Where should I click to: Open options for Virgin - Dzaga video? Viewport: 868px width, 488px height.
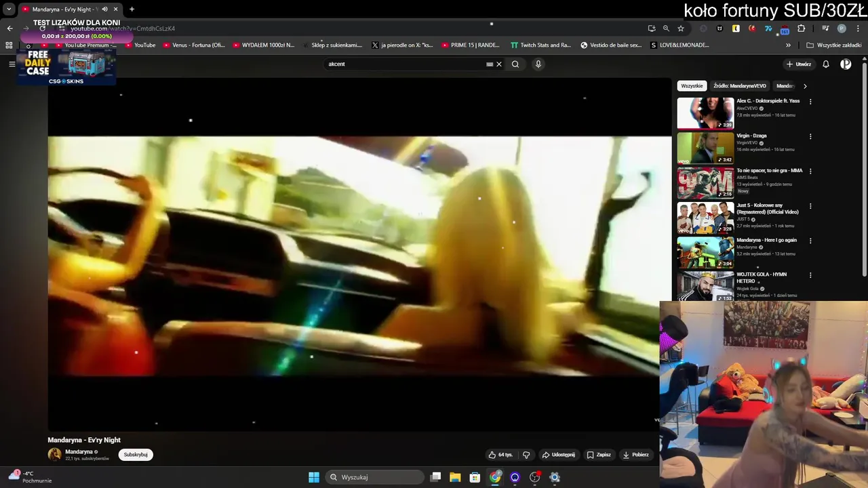(x=810, y=136)
